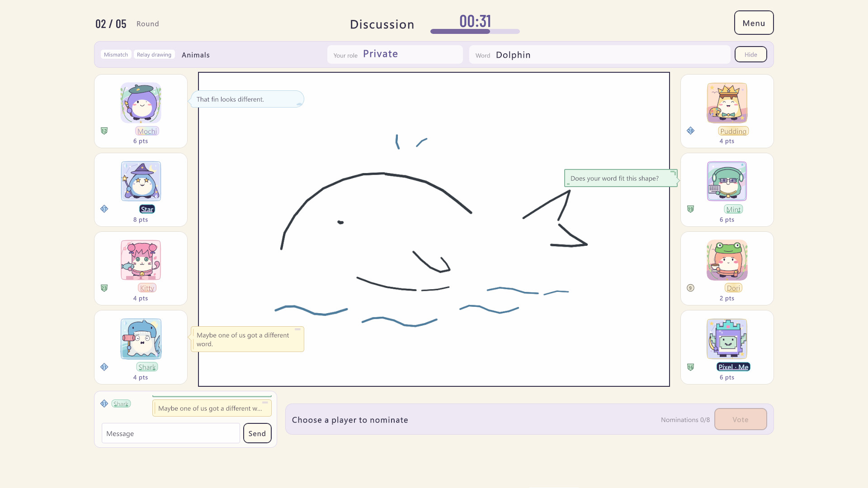Click Kitty's level 23 shield badge

(x=104, y=288)
